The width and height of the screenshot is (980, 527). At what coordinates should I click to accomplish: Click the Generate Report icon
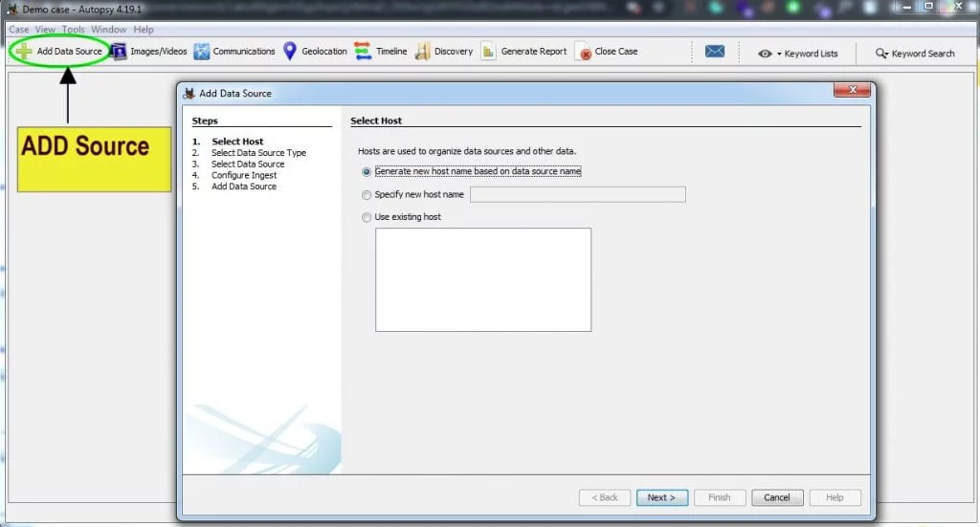coord(487,52)
